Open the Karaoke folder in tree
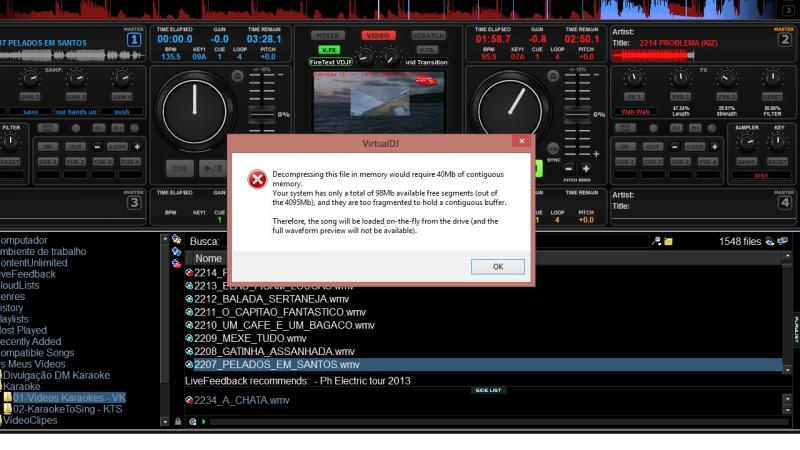 click(x=21, y=387)
